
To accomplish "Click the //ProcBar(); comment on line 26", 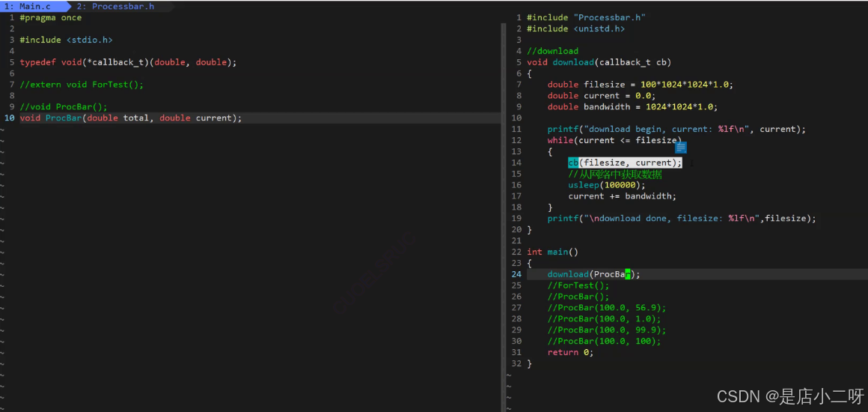I will click(x=578, y=297).
